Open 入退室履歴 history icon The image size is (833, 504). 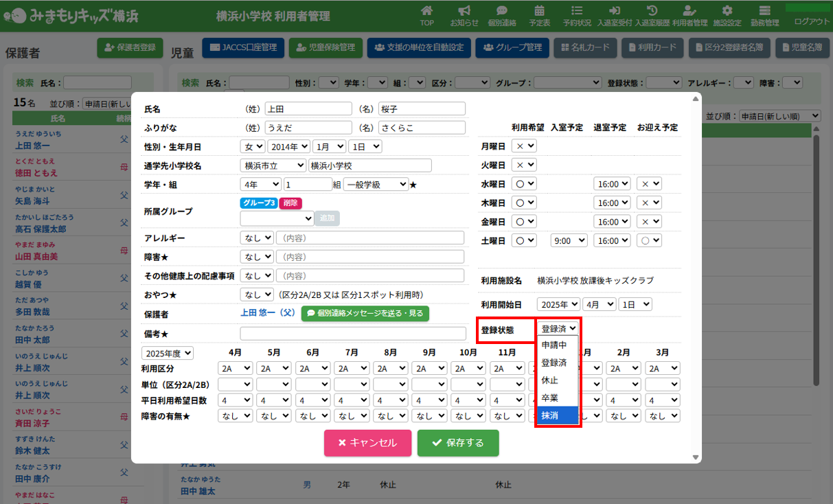point(652,16)
